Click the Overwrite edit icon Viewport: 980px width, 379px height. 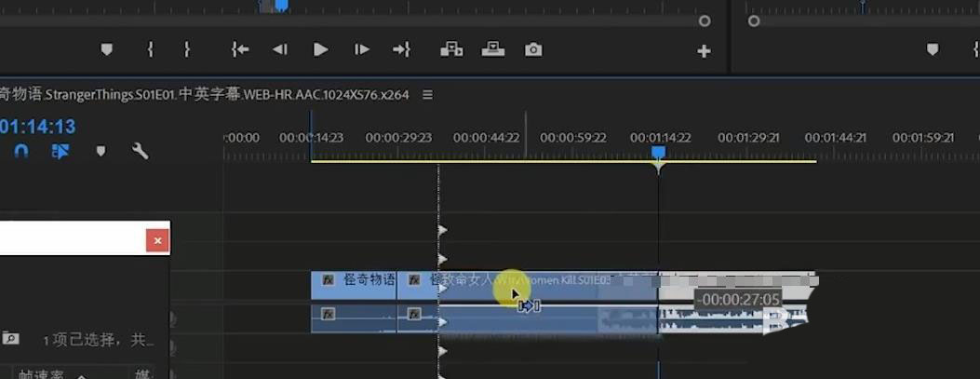(x=492, y=50)
